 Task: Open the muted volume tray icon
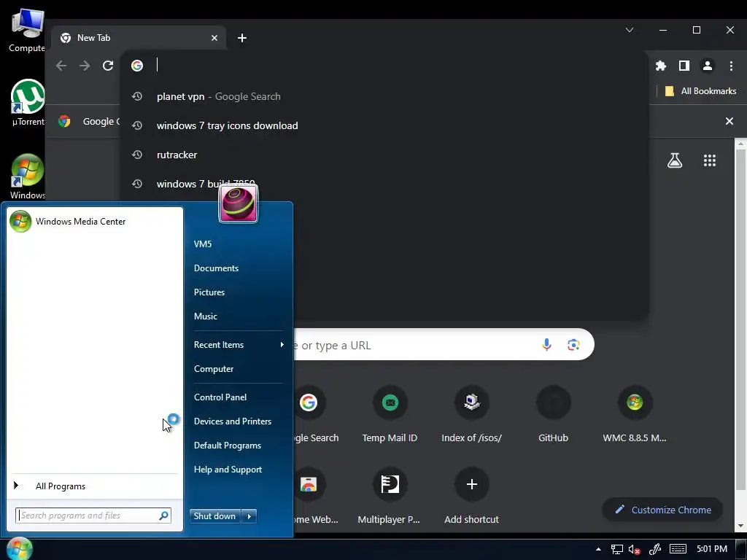tap(634, 550)
